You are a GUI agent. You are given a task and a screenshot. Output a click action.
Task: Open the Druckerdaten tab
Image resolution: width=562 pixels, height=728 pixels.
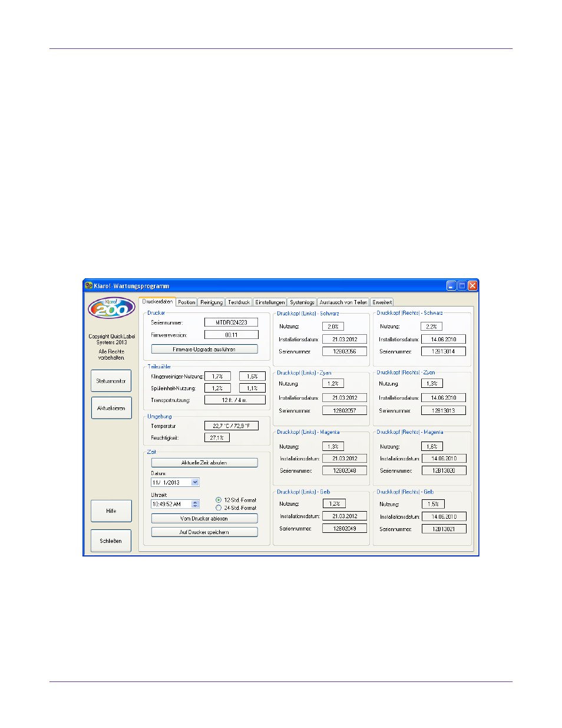coord(157,301)
